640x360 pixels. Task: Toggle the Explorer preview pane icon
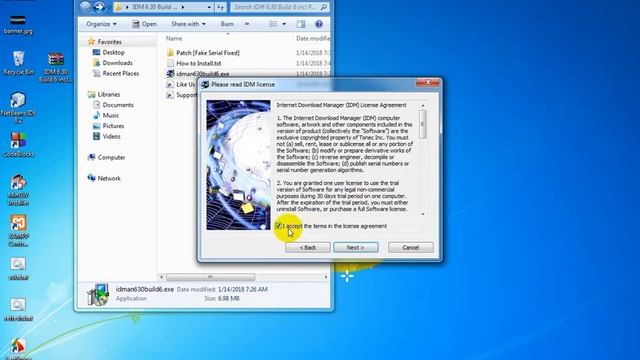point(301,24)
